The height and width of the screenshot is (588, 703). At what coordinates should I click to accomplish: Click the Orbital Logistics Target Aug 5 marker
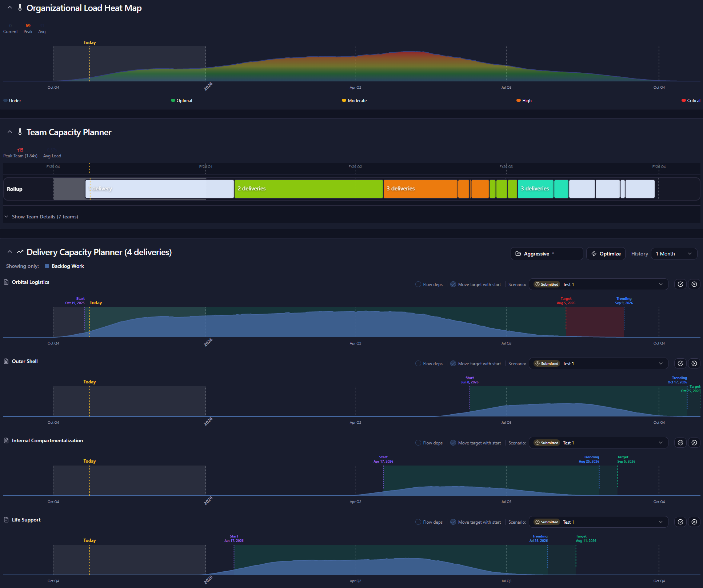566,301
